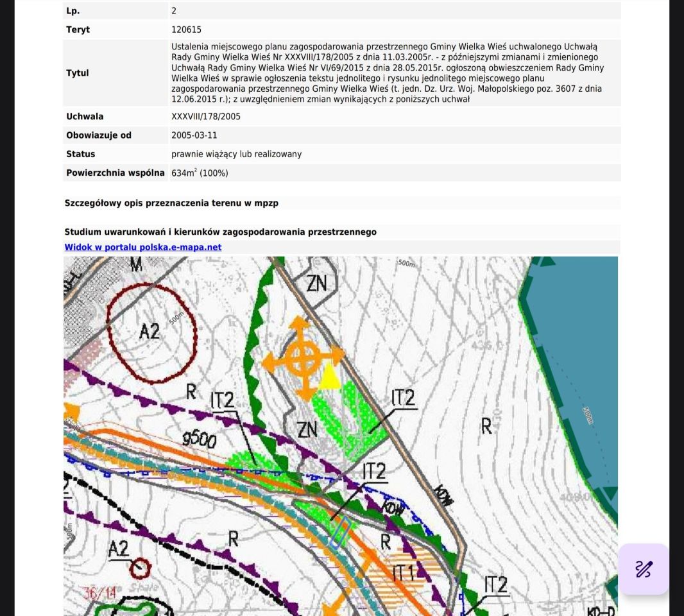Click the Lp. value 2
The height and width of the screenshot is (616, 684).
click(174, 11)
